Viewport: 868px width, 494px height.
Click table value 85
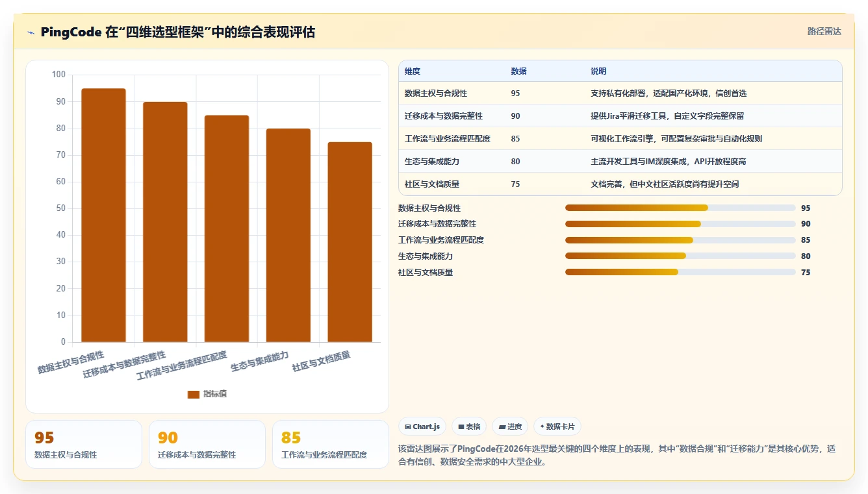tap(515, 139)
